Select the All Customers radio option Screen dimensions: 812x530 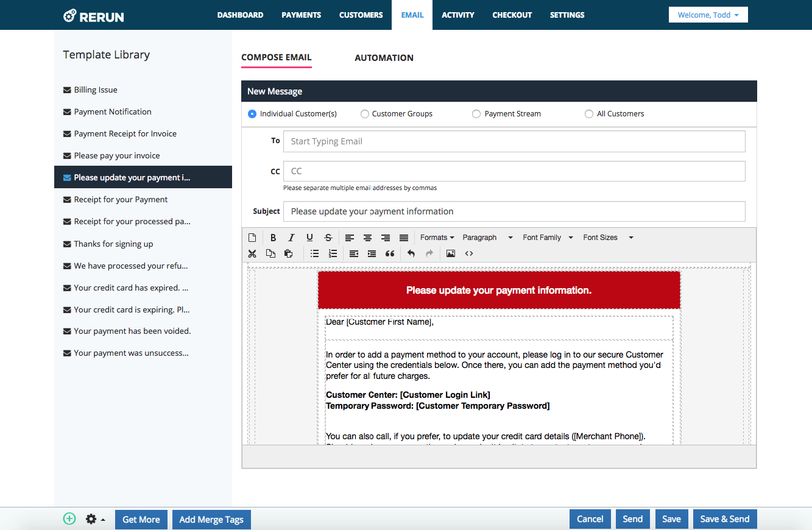point(588,114)
